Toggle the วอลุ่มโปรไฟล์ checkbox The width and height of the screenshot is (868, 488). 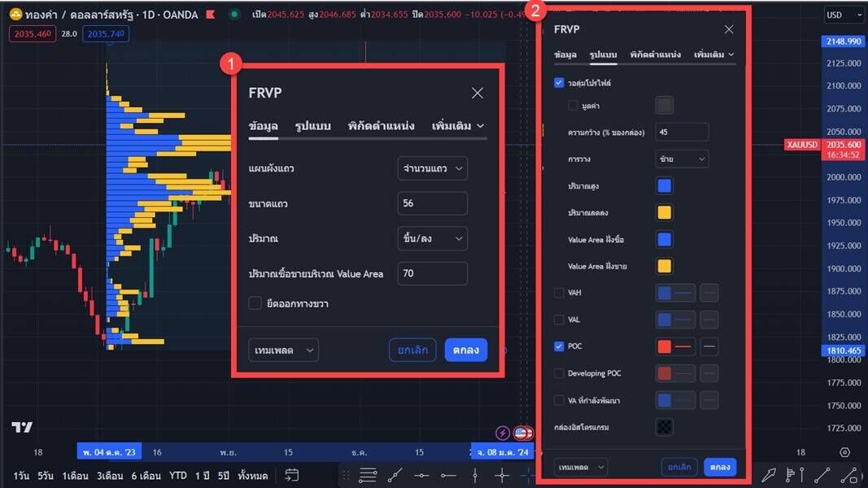559,83
